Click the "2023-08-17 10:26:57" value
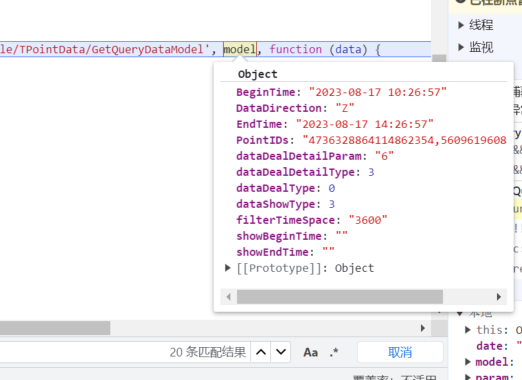Screen dimensions: 522x380 coord(378,92)
